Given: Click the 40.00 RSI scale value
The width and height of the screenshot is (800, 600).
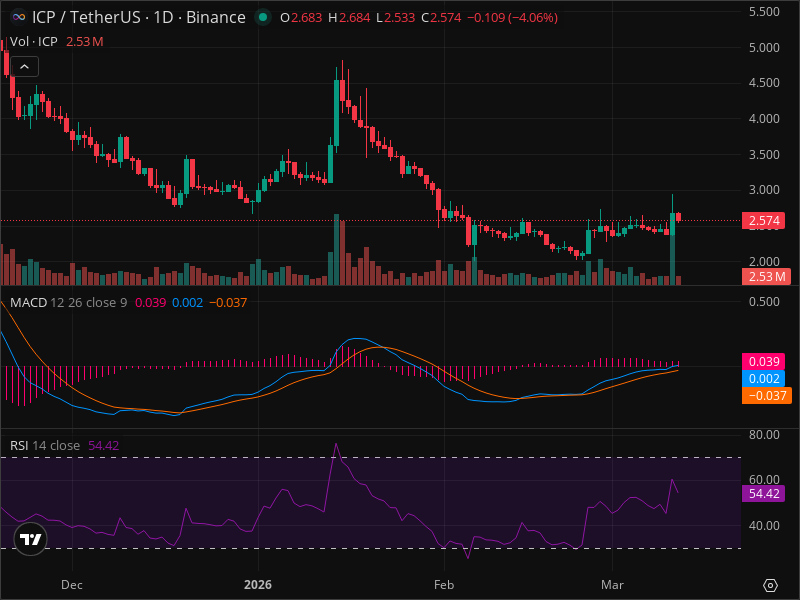Looking at the screenshot, I should 764,526.
